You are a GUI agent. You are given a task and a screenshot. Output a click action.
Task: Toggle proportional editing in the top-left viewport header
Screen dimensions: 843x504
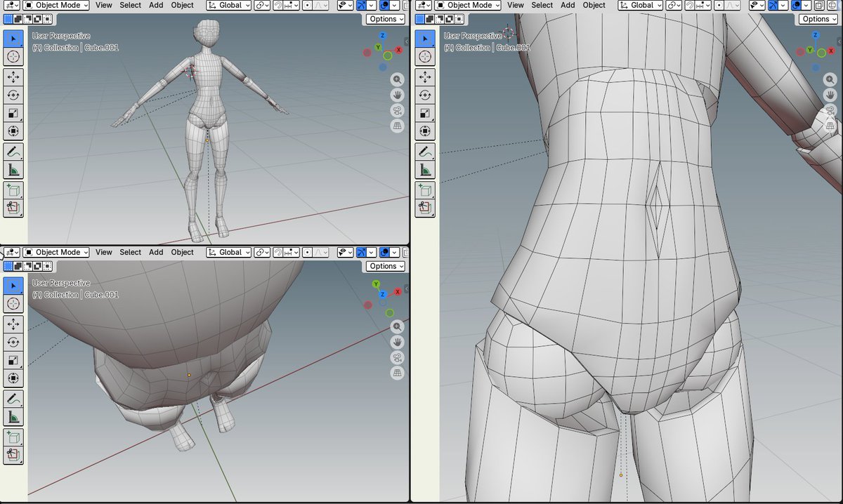[x=308, y=5]
